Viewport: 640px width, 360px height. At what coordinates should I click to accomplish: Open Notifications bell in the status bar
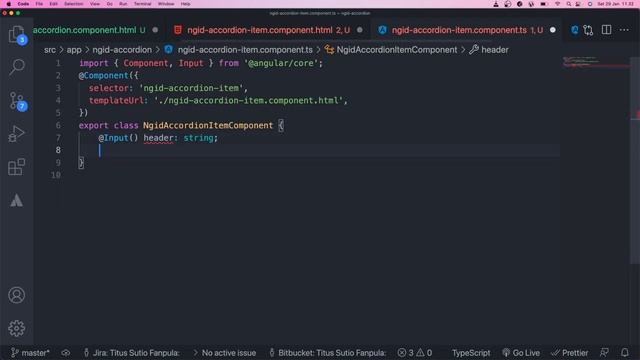pos(624,353)
